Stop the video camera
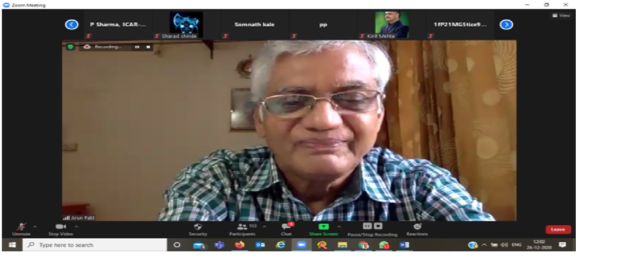Screen dimensions: 644x266 click(x=61, y=229)
